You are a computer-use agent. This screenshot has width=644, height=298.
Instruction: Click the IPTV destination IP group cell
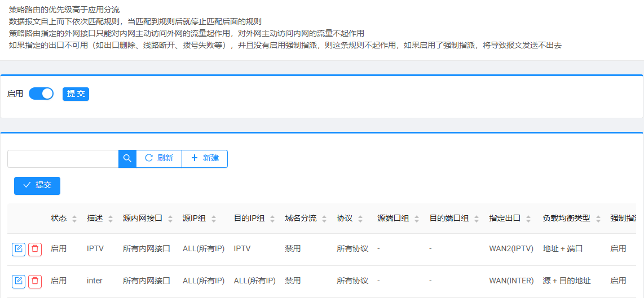pos(242,249)
